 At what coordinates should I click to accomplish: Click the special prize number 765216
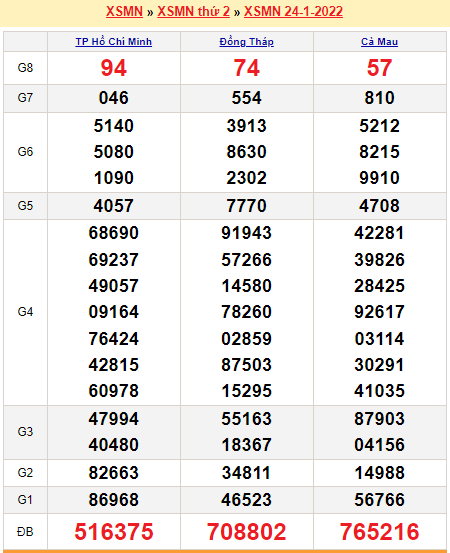pyautogui.click(x=379, y=531)
